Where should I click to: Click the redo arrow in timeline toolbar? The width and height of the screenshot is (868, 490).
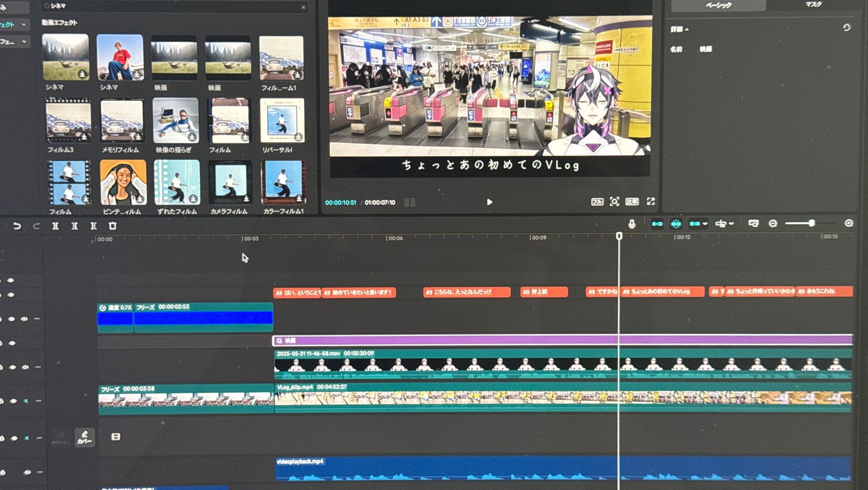36,226
